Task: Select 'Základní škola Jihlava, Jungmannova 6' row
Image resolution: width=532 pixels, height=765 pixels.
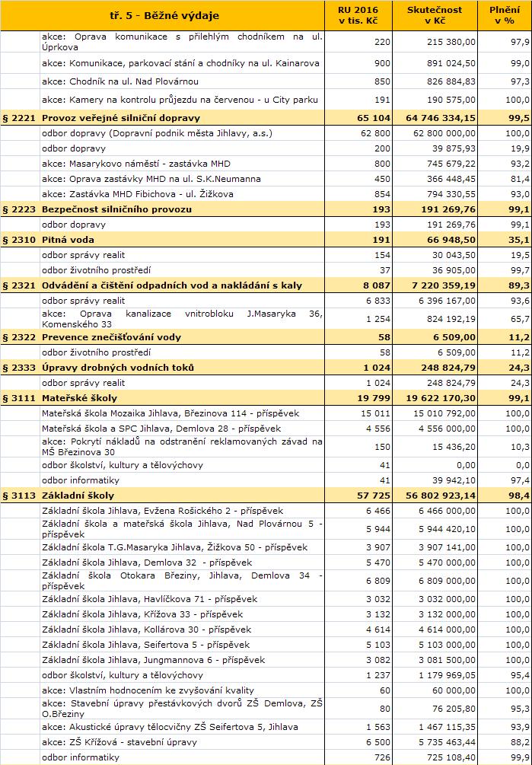Action: coord(266,660)
